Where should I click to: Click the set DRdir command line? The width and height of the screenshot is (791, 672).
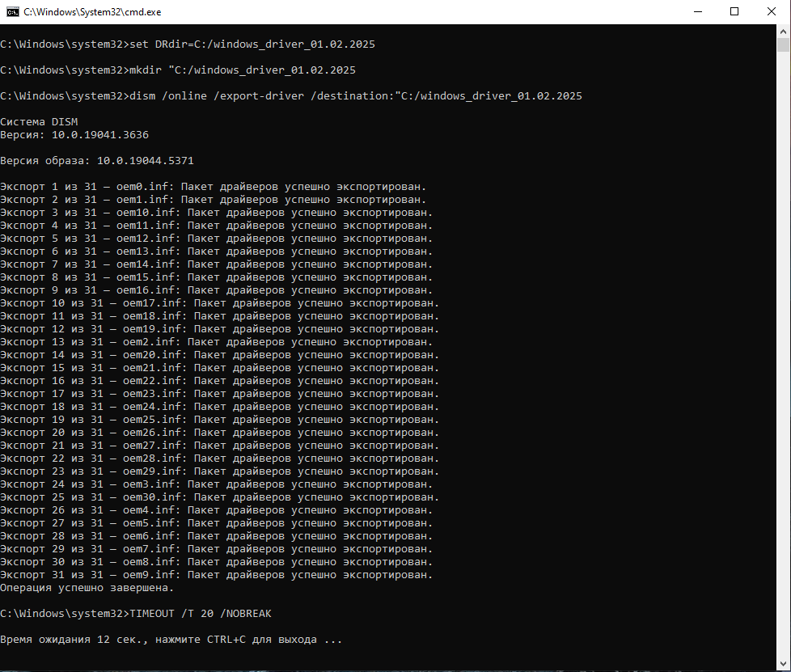click(188, 44)
